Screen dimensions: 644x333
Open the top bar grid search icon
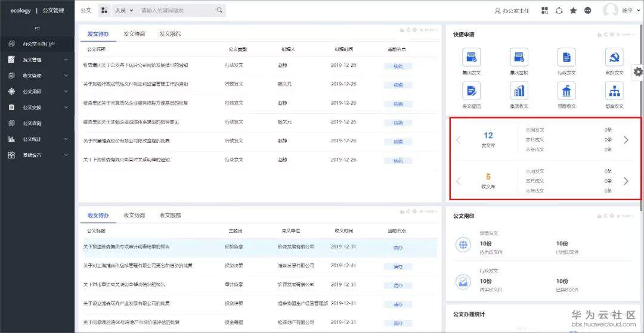(544, 11)
